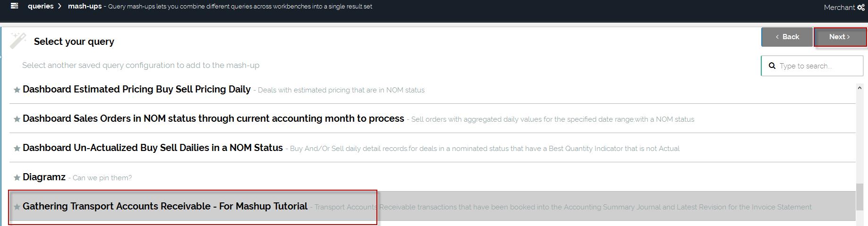Toggle star on Gathering Transport Accounts Receivable

coord(17,207)
